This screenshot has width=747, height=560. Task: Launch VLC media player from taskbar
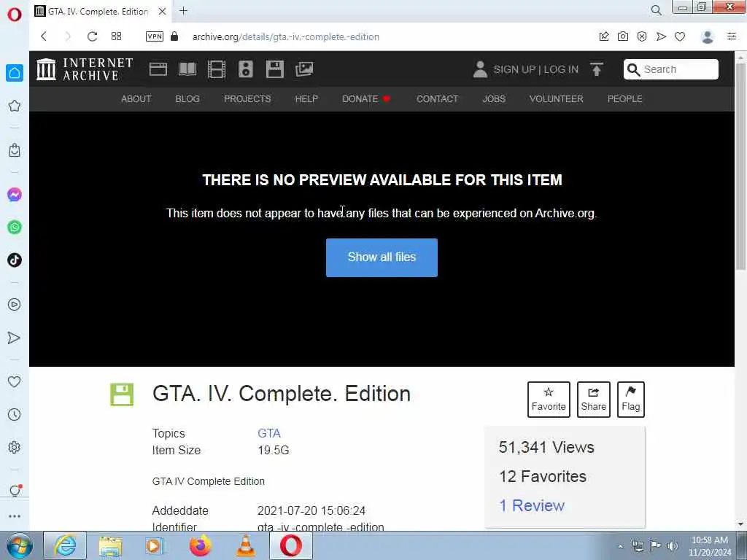click(x=246, y=545)
